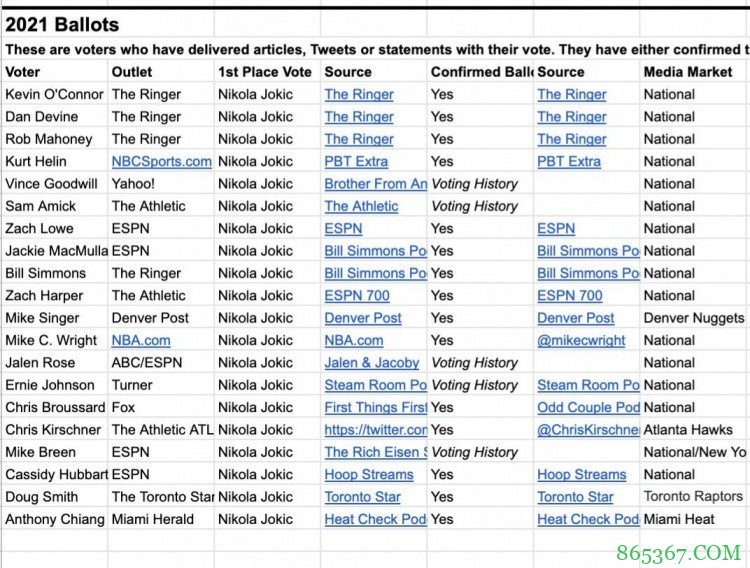Open The Rich Eisen source link

pyautogui.click(x=375, y=452)
